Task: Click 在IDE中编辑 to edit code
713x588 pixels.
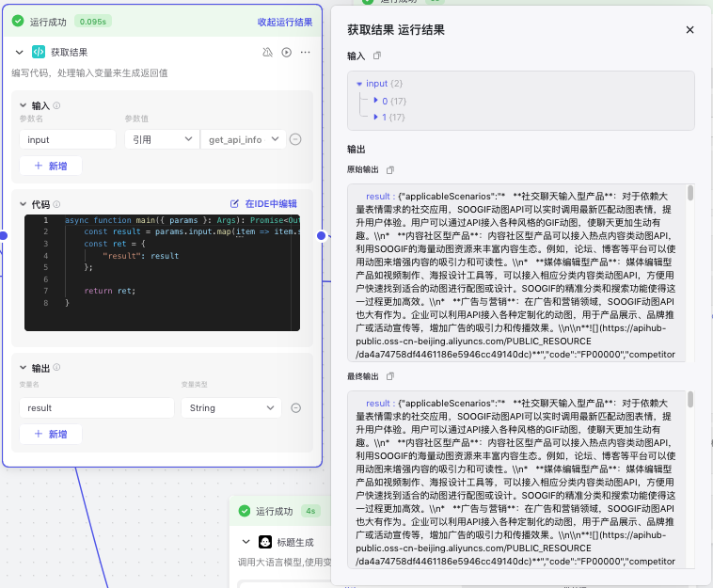Action: click(x=264, y=204)
